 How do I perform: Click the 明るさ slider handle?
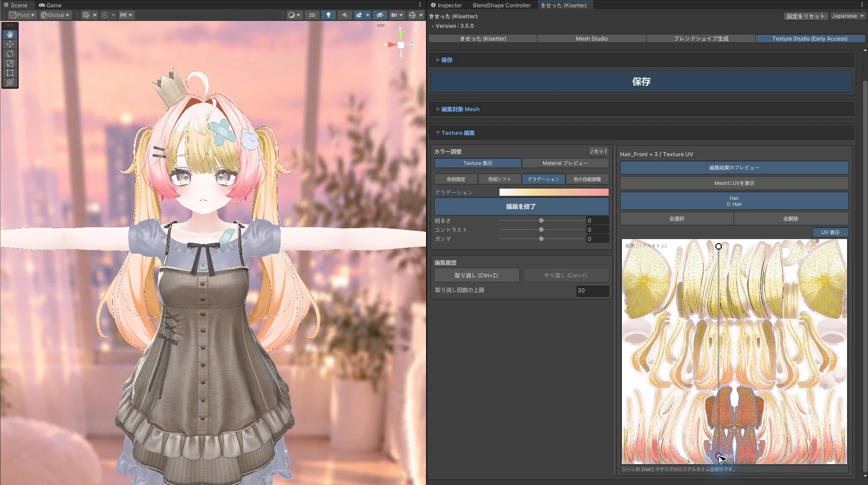(x=541, y=220)
